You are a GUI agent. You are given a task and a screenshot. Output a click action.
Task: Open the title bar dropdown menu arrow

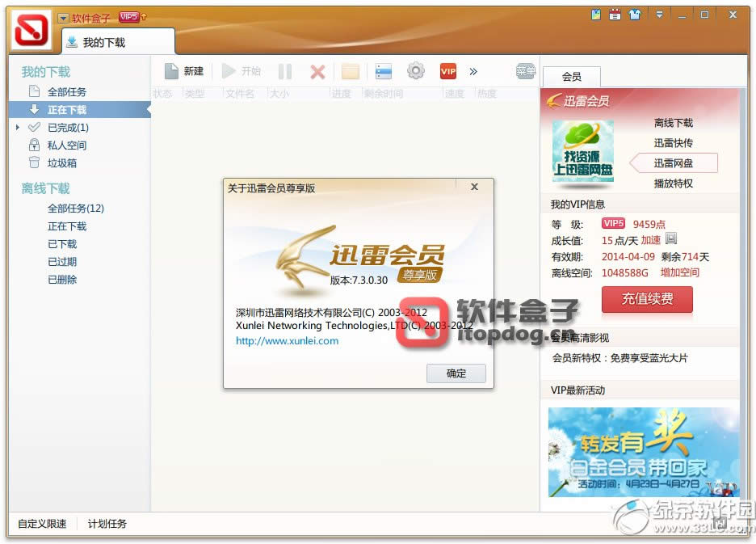659,15
